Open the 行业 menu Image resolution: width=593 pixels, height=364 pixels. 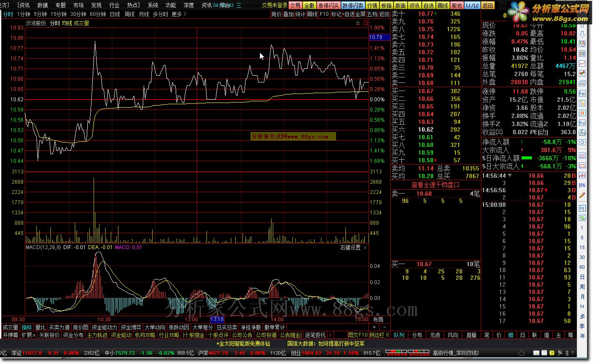tap(115, 6)
